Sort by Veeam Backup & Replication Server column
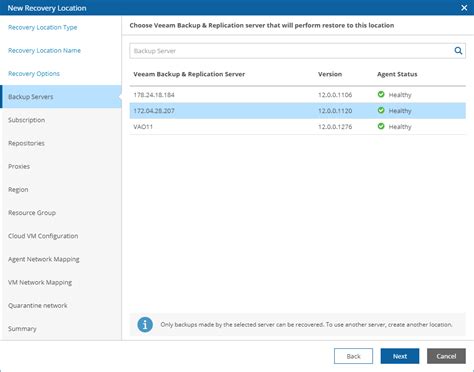 tap(189, 74)
